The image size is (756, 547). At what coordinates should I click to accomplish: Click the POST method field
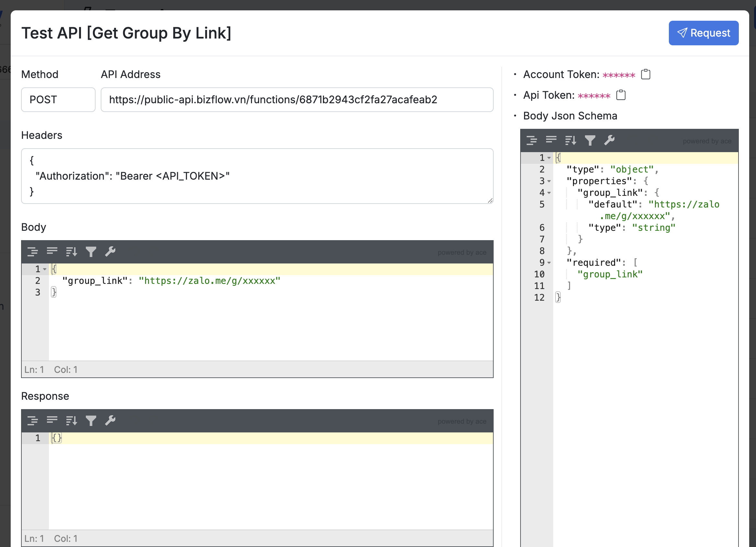(x=58, y=100)
